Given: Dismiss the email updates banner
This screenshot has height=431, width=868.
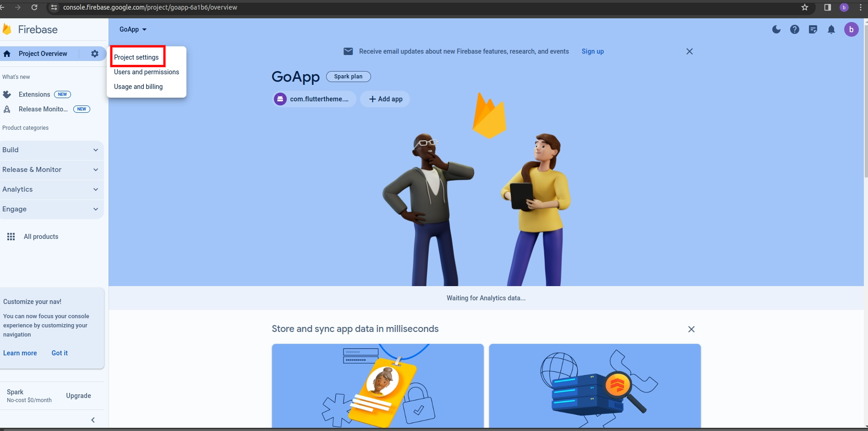Looking at the screenshot, I should (689, 51).
